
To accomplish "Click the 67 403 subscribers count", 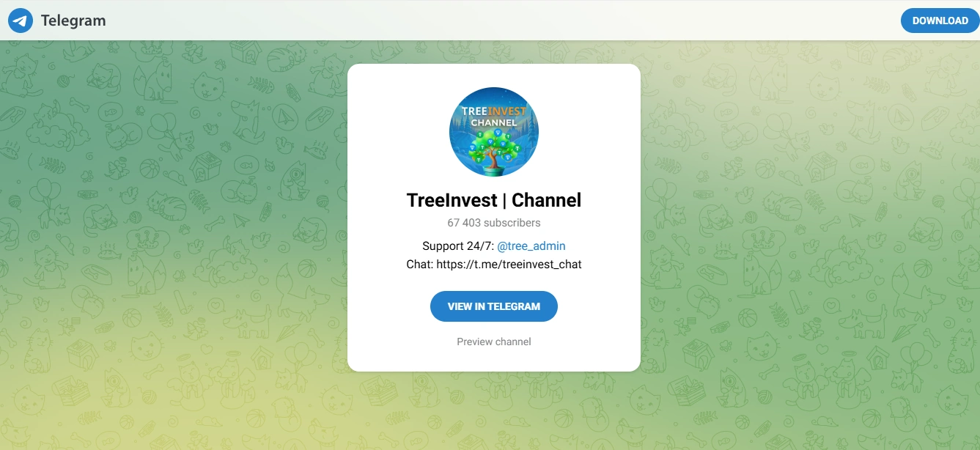I will pos(494,222).
